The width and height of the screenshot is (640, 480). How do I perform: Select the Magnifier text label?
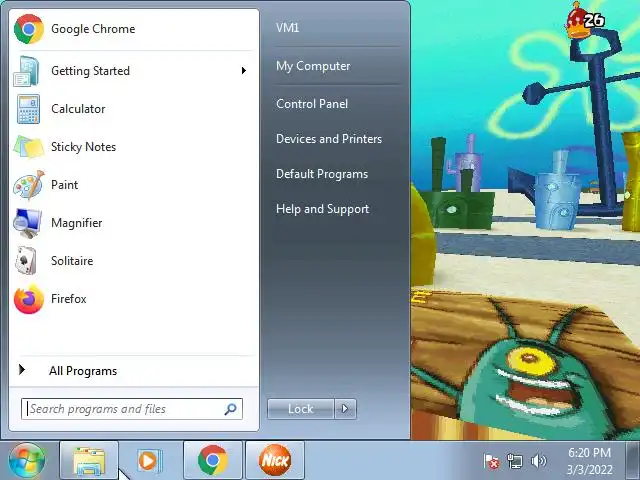[77, 223]
